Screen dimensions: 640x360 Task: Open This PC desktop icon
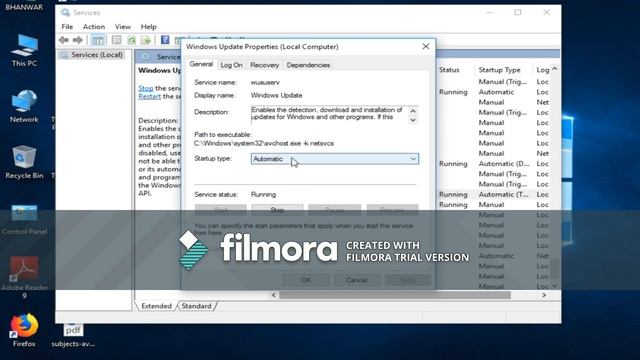click(24, 51)
